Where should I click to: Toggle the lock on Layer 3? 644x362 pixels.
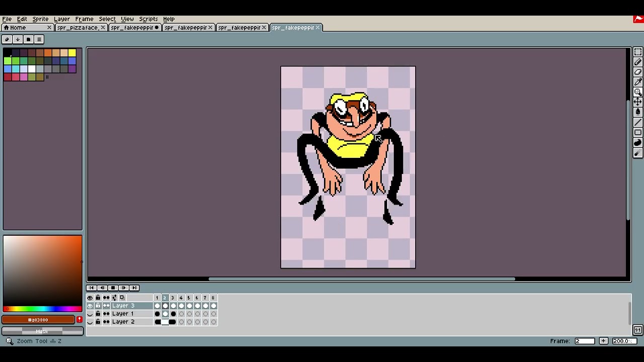[98, 306]
